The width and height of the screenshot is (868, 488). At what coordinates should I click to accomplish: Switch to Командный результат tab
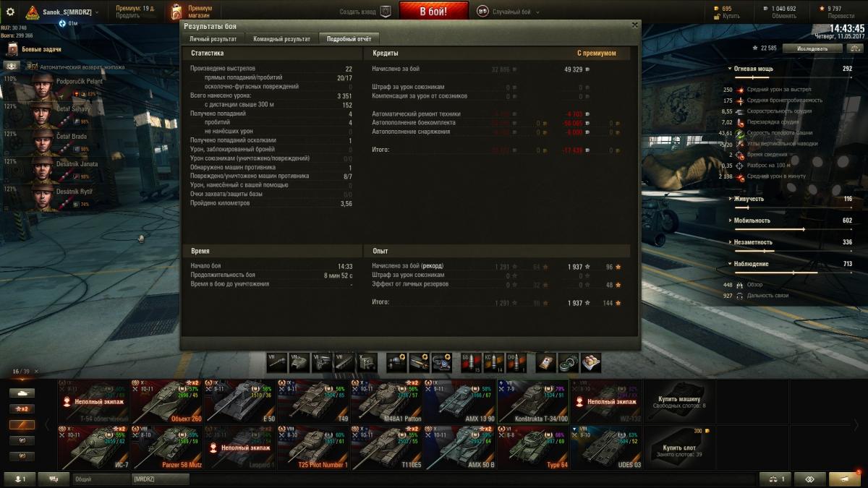(x=281, y=39)
